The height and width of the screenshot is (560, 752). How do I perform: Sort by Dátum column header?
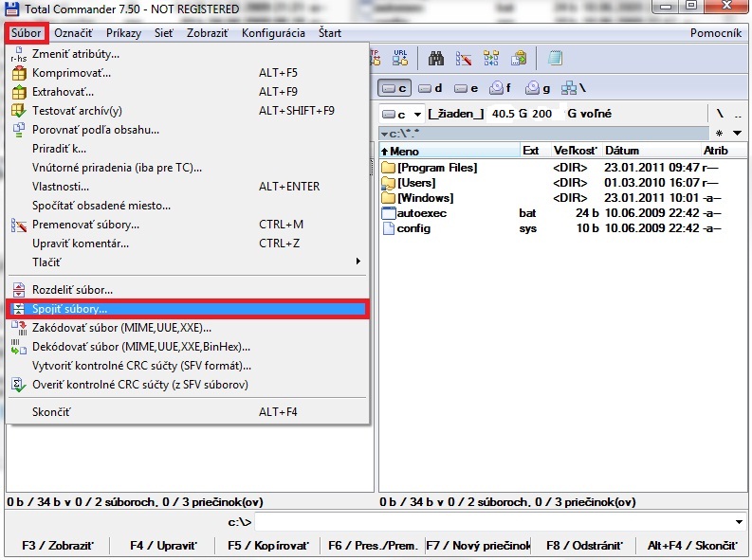(651, 151)
